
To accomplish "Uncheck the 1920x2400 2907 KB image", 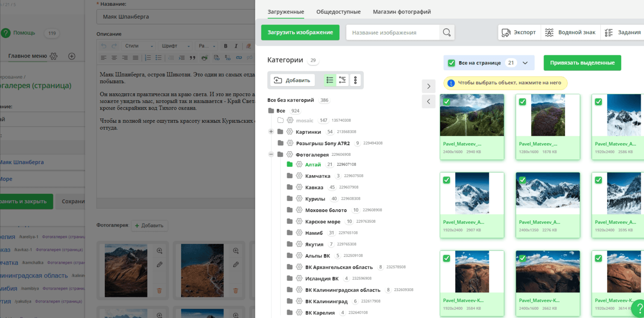I will tap(446, 180).
